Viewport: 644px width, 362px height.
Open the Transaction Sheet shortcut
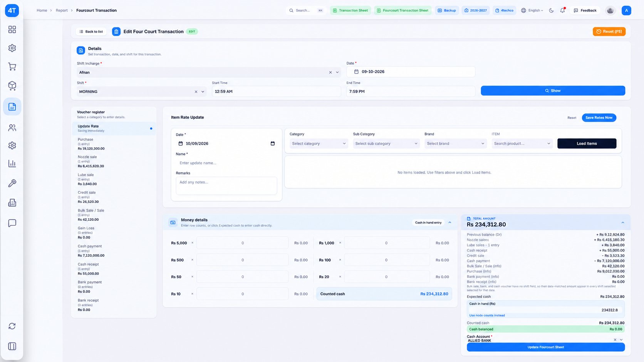coord(351,10)
